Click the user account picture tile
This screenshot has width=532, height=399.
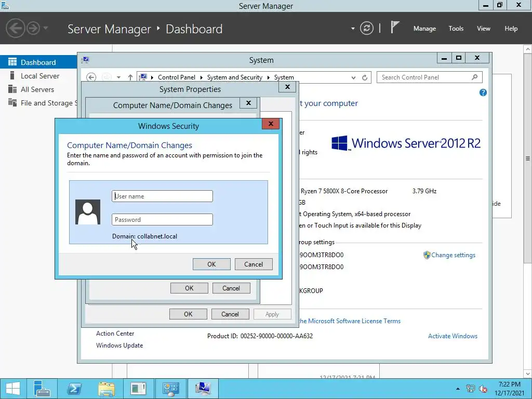tap(87, 212)
